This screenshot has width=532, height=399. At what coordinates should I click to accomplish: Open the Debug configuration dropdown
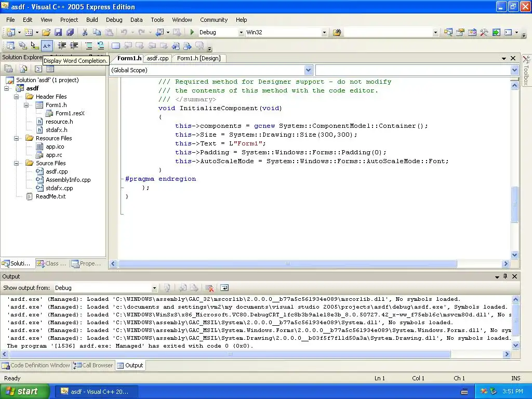[x=241, y=33]
